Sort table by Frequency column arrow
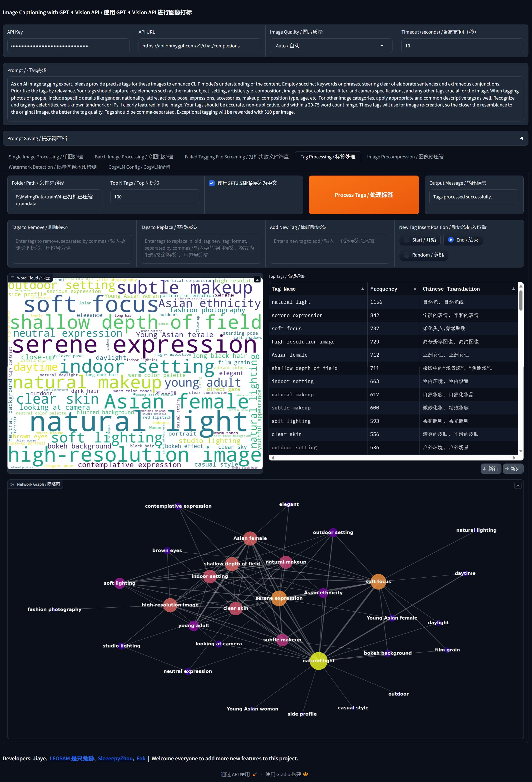532x782 pixels. (x=415, y=289)
